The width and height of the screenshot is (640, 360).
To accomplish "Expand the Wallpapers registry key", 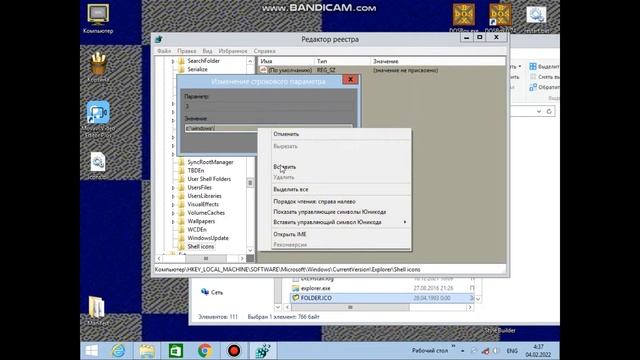I will click(x=173, y=222).
